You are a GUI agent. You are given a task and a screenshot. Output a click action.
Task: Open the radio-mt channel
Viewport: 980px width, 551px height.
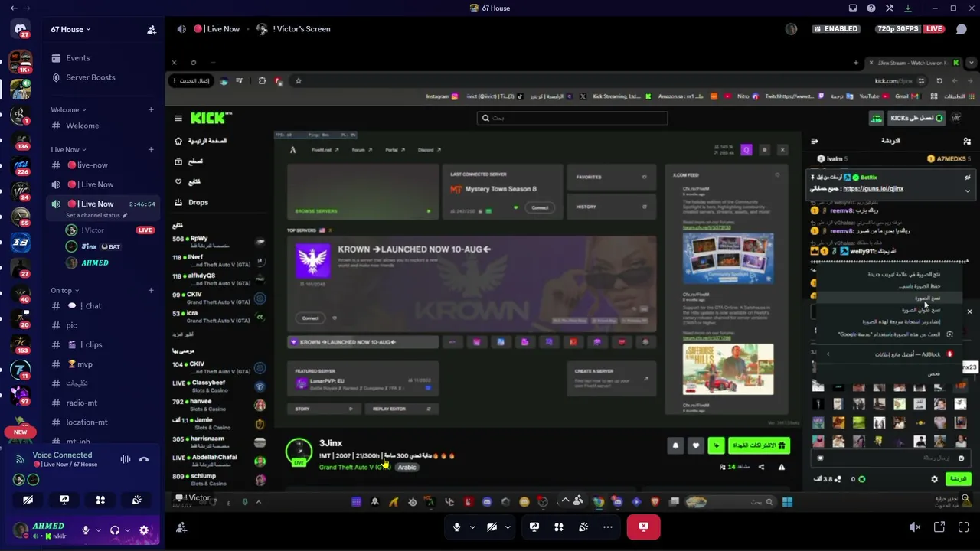coord(103,403)
